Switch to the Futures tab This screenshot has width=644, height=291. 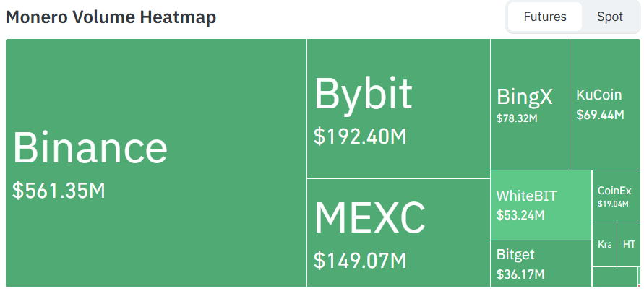[x=544, y=17]
